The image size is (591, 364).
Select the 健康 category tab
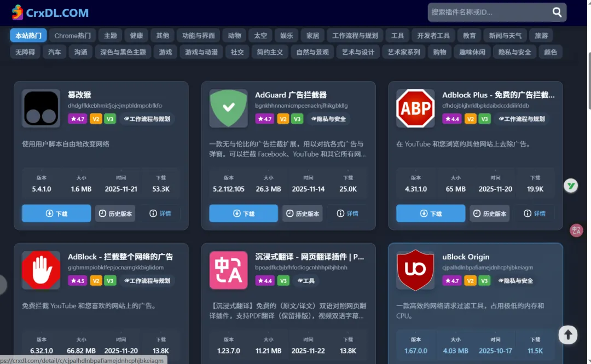click(136, 36)
